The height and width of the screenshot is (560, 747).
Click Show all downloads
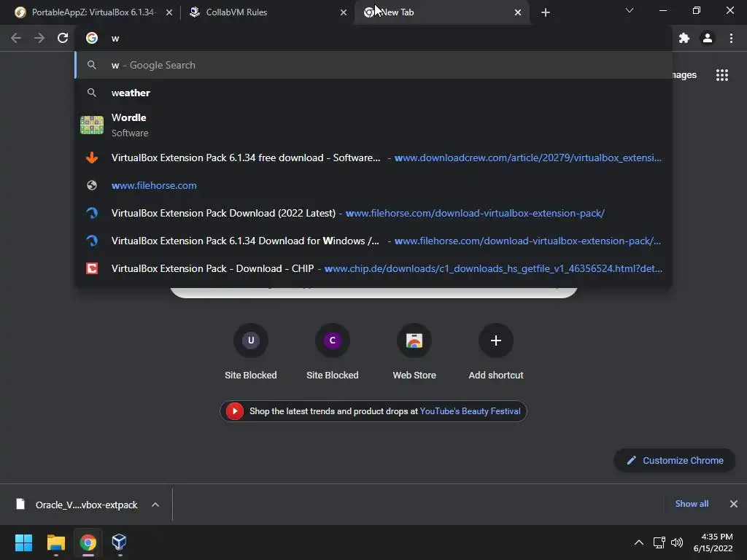coord(692,504)
